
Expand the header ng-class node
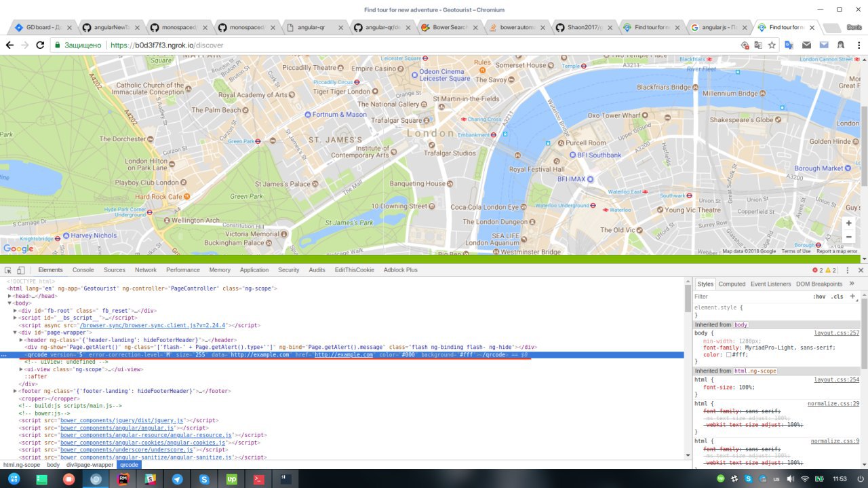pyautogui.click(x=21, y=340)
